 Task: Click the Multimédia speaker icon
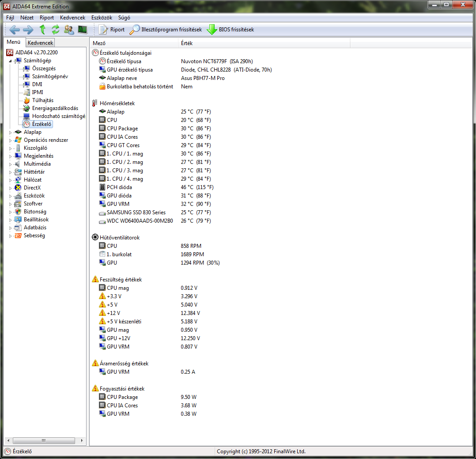click(18, 164)
